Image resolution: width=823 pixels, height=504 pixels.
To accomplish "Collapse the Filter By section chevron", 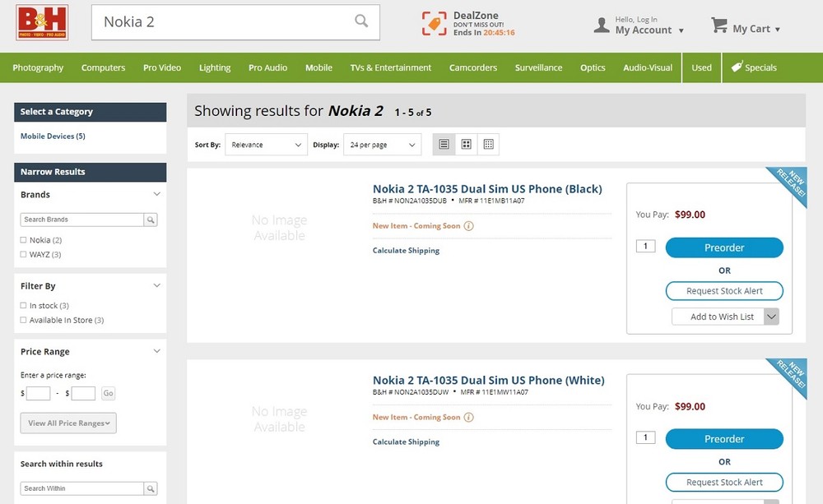I will [x=156, y=285].
